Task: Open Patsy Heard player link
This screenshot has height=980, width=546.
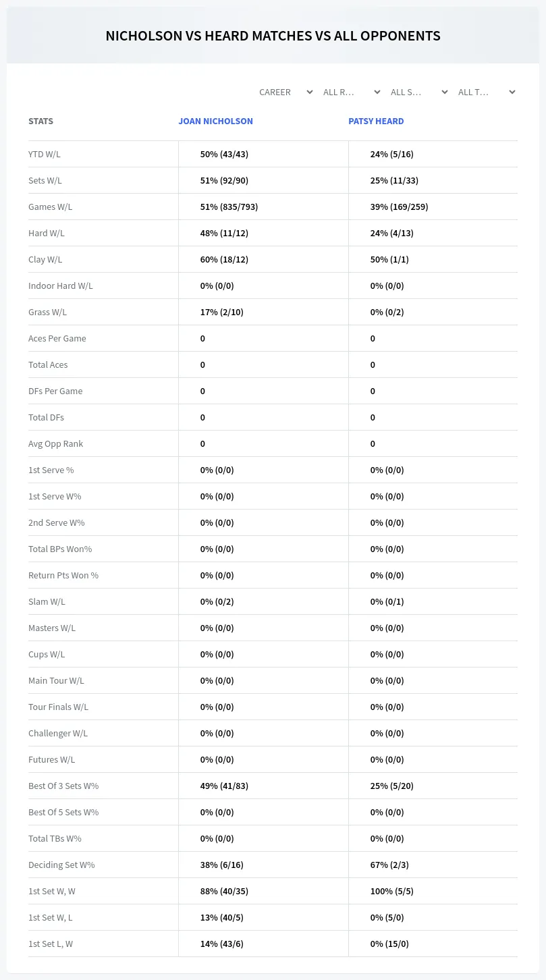Action: (376, 121)
